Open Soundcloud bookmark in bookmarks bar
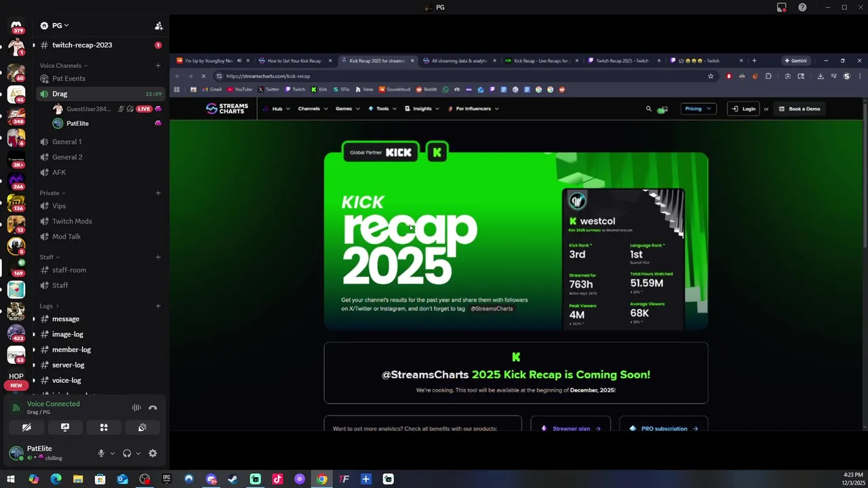The height and width of the screenshot is (488, 868). click(x=395, y=89)
